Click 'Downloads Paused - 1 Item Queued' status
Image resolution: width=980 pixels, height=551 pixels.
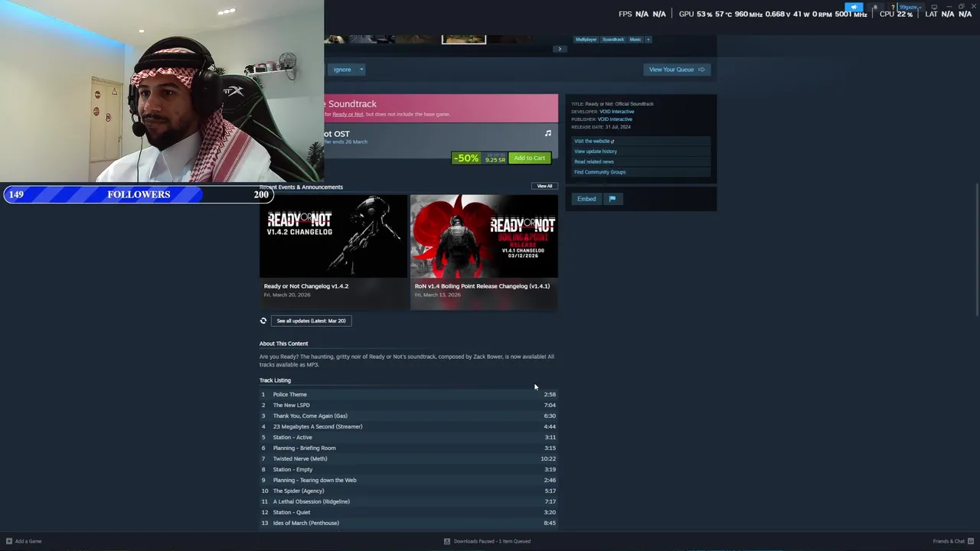click(x=492, y=541)
